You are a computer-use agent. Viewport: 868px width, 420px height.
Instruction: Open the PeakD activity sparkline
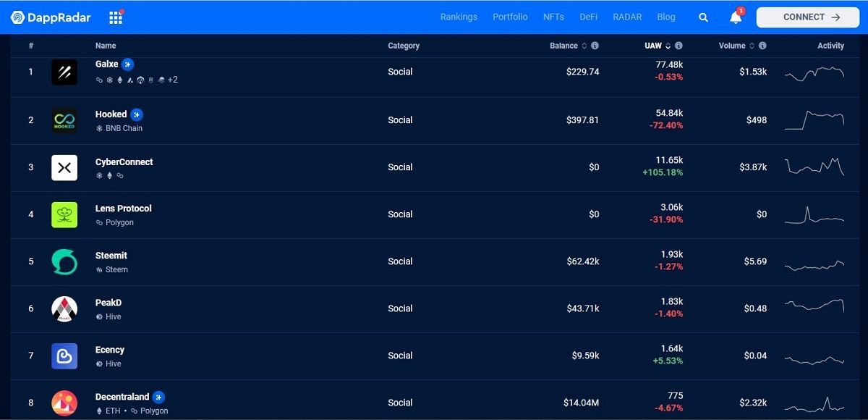point(814,306)
